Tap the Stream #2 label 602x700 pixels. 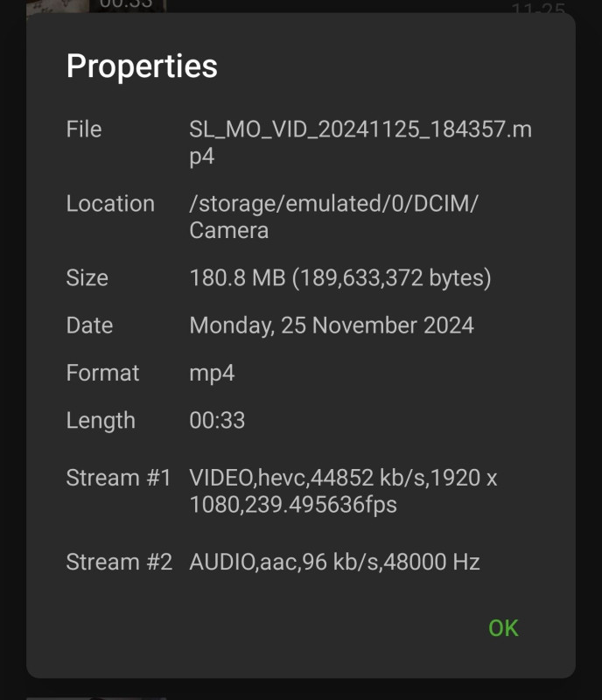119,562
